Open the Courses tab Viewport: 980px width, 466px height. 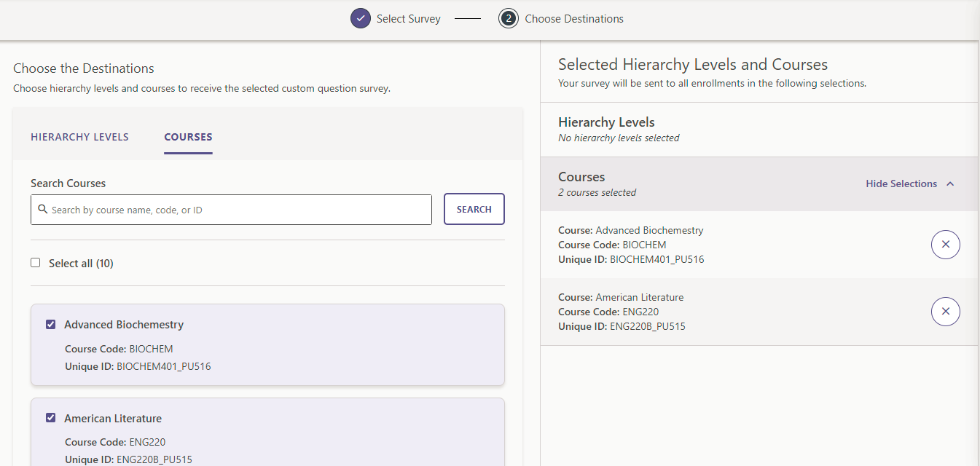(x=188, y=137)
